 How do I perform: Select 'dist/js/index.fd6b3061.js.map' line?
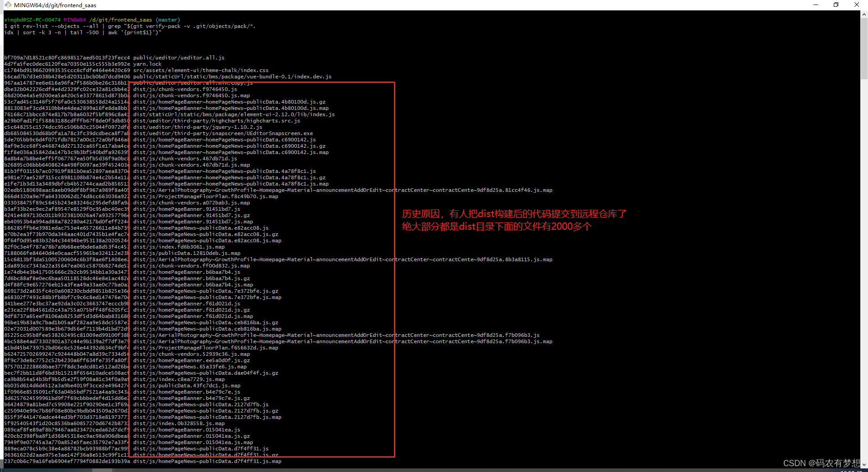point(179,247)
